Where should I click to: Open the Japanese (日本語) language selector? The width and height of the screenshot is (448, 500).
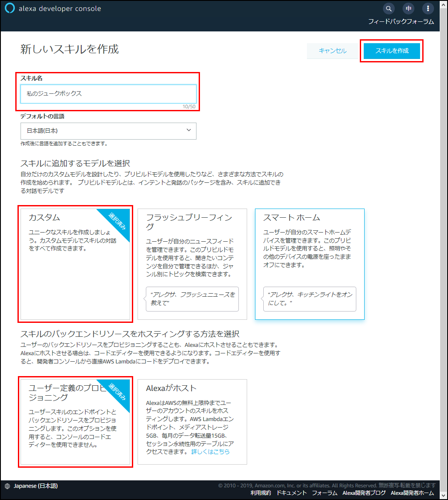coord(35,486)
